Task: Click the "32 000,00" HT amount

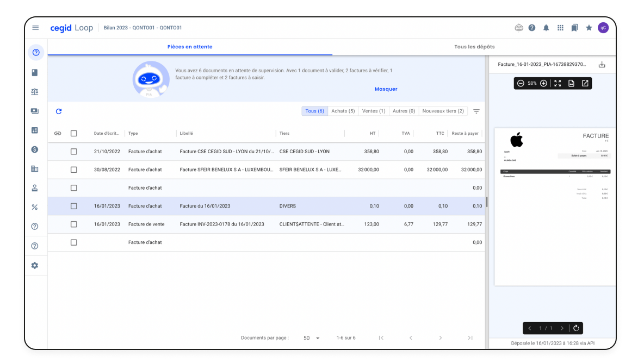Action: coord(368,170)
